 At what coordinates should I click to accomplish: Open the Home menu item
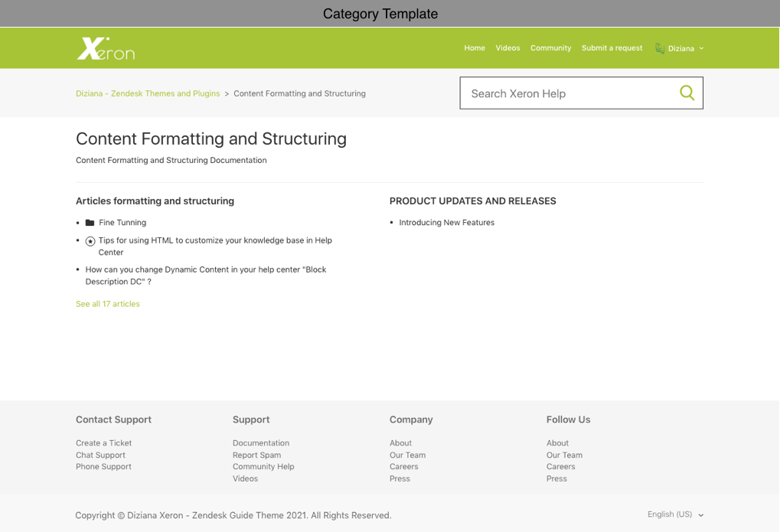(x=474, y=48)
